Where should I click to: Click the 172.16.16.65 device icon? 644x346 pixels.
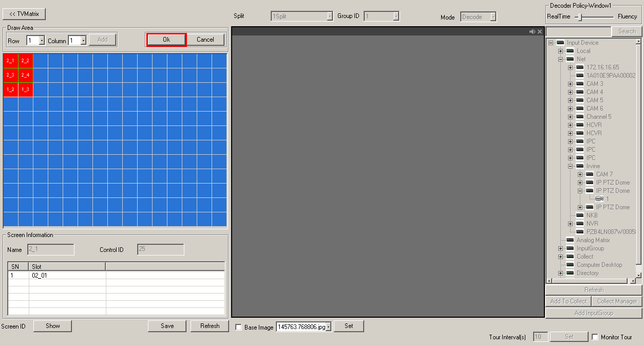[580, 67]
